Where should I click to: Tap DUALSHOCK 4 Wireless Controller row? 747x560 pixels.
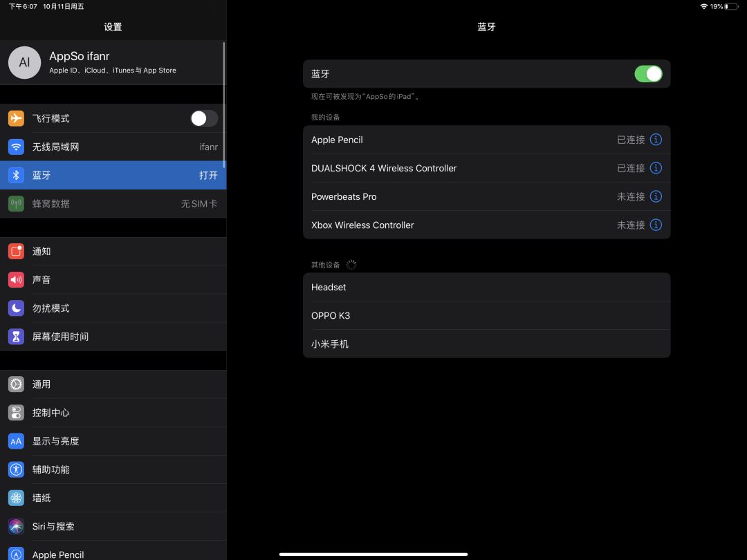point(486,168)
